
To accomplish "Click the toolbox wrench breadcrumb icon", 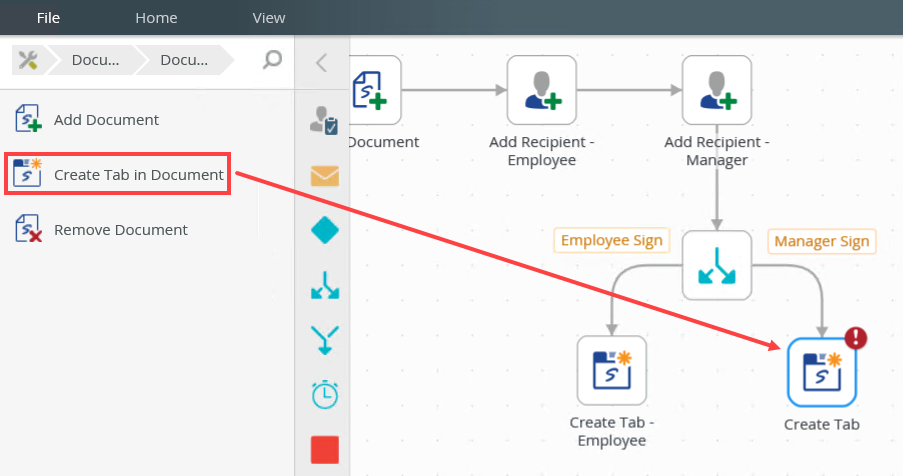I will (x=28, y=60).
